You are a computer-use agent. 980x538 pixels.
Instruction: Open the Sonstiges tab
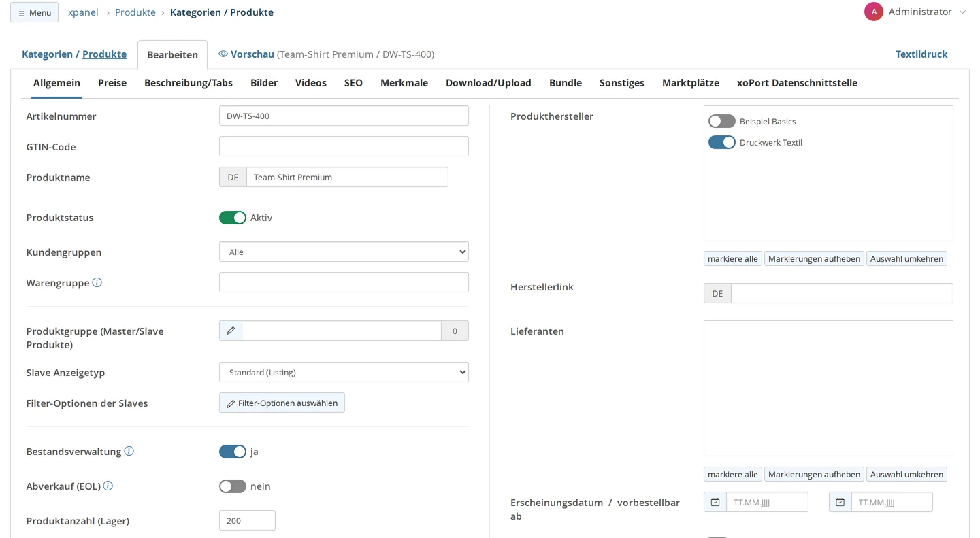[x=622, y=83]
